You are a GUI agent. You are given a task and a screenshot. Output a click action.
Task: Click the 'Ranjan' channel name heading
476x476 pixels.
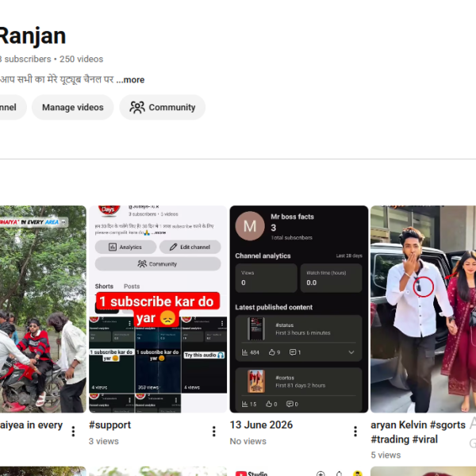33,36
